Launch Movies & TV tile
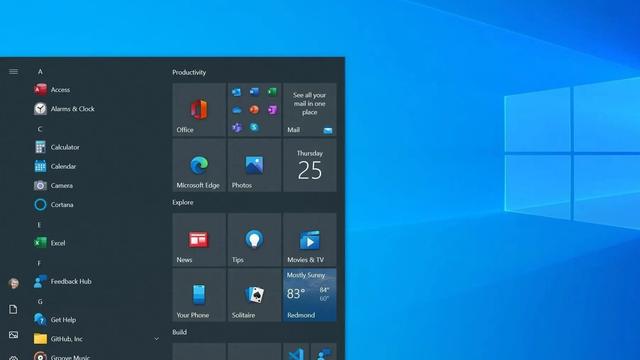The width and height of the screenshot is (640, 360). tap(310, 240)
